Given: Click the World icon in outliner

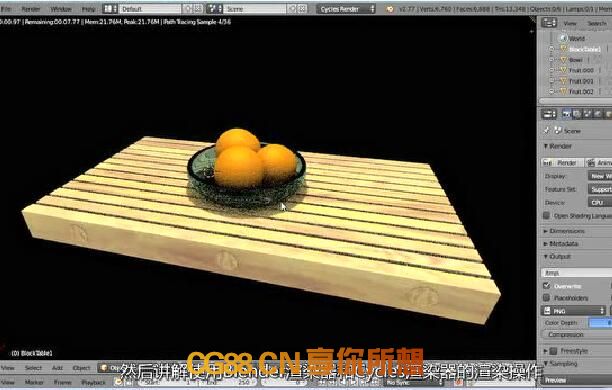Looking at the screenshot, I should tap(562, 38).
